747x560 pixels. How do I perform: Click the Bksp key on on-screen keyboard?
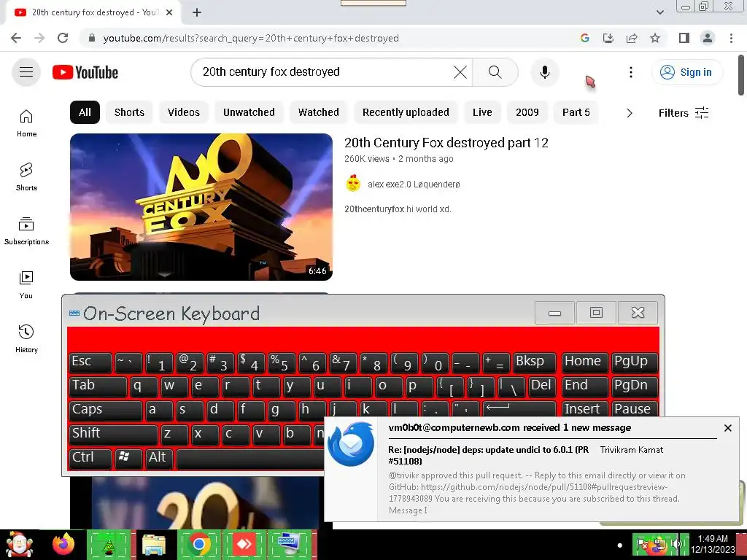coord(535,362)
